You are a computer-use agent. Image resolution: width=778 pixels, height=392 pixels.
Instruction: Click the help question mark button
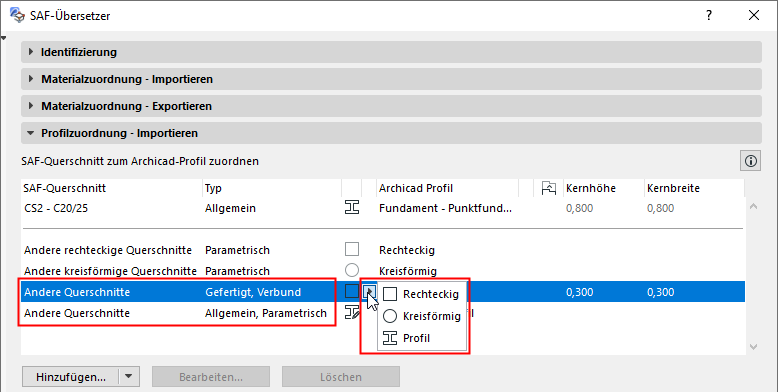[709, 15]
